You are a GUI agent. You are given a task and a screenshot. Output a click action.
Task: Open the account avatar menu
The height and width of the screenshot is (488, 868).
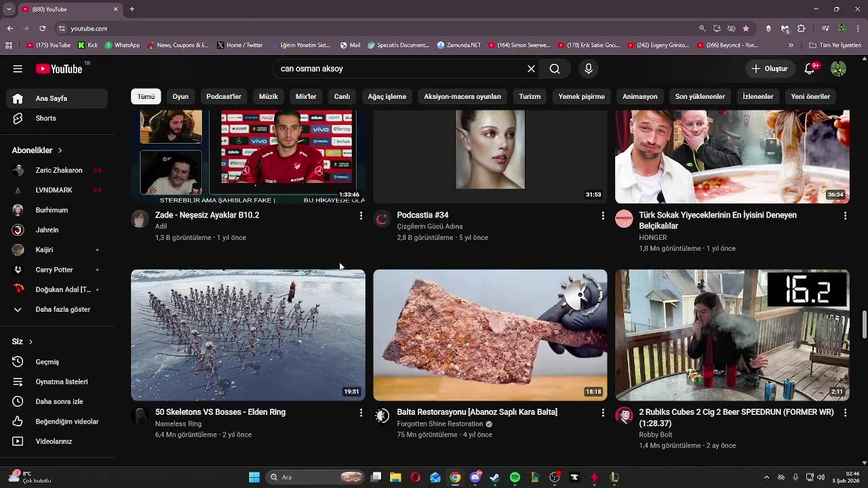click(x=838, y=68)
